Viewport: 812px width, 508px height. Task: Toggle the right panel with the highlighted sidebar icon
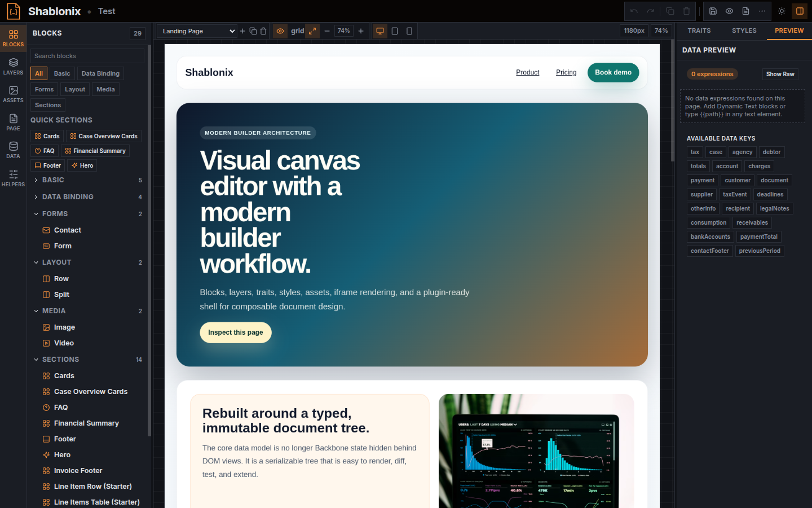click(x=799, y=11)
